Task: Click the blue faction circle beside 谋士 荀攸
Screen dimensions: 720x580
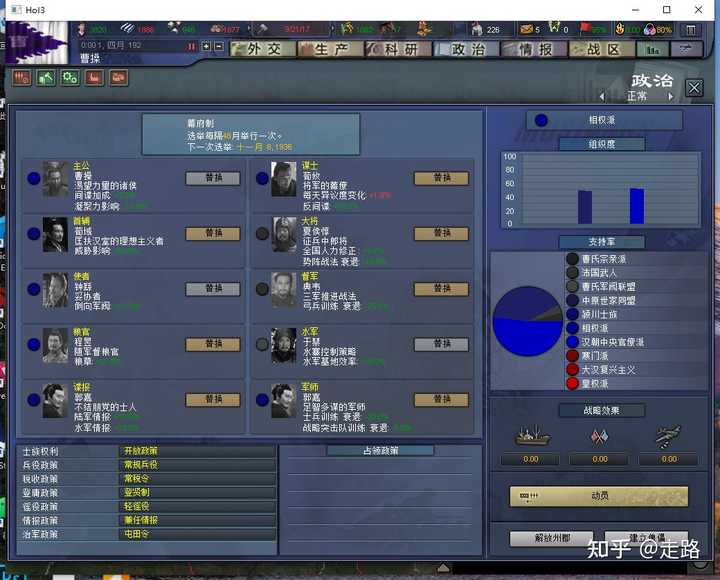Action: tap(262, 178)
